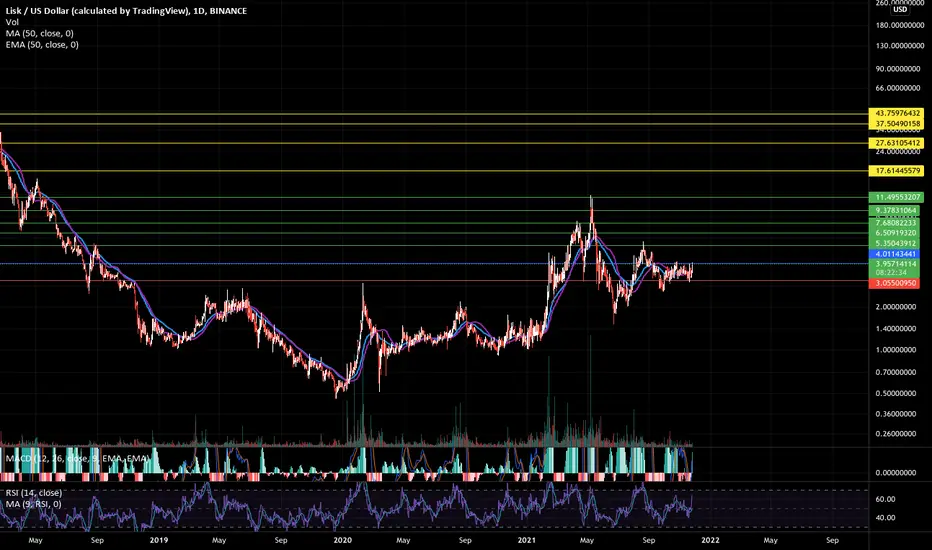Click the yellow 27.63105412 price label
Viewport: 932px width, 550px height.
898,143
